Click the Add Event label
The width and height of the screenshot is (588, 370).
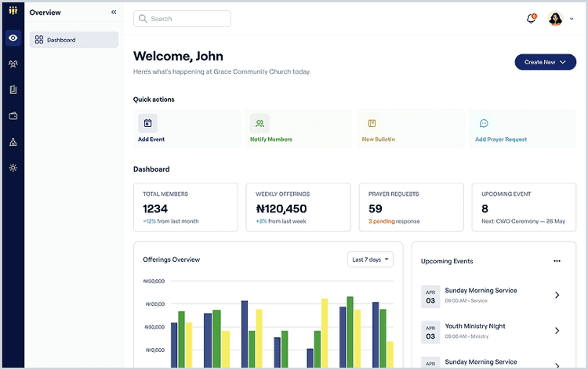[x=151, y=140]
